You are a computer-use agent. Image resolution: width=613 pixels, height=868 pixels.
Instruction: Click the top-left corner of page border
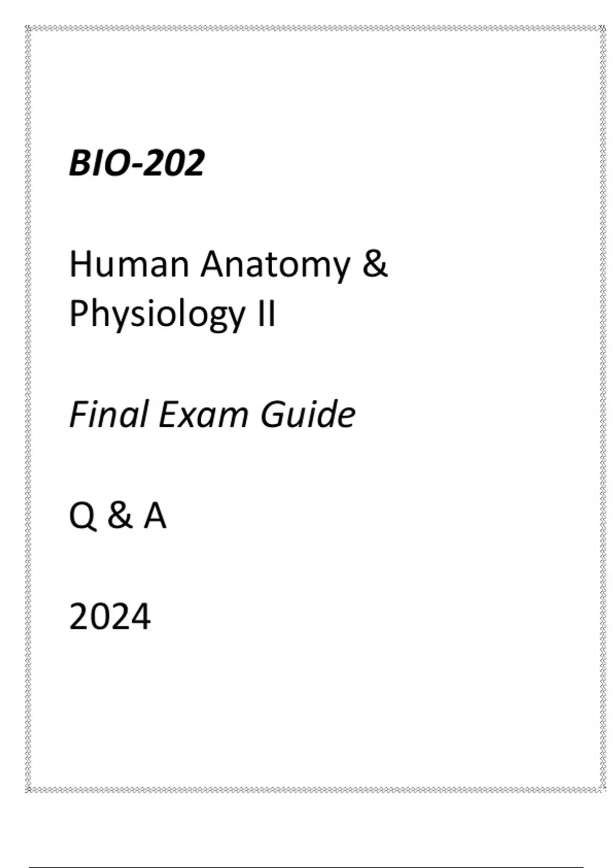pos(28,28)
